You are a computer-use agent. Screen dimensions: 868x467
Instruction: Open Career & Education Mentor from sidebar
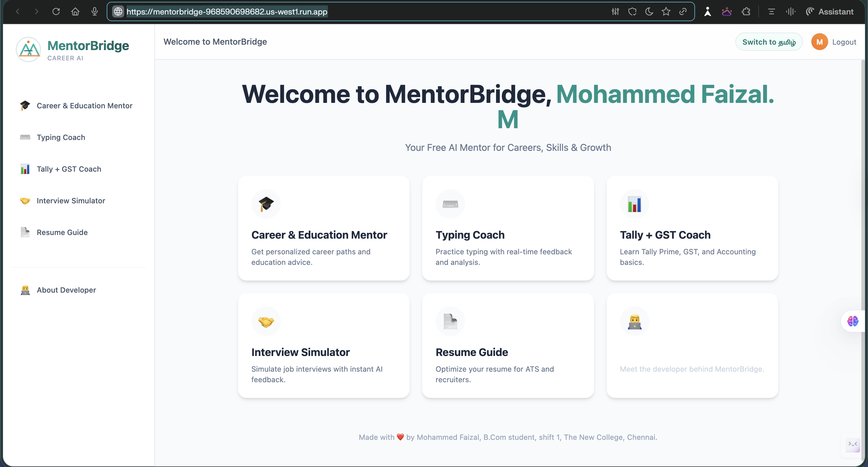click(x=84, y=106)
